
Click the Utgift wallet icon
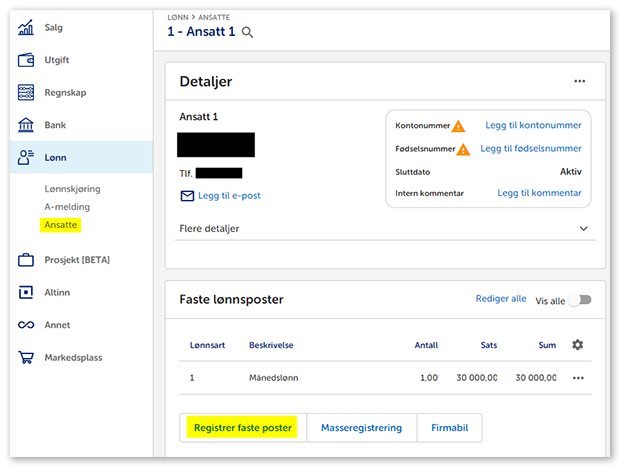(x=27, y=60)
